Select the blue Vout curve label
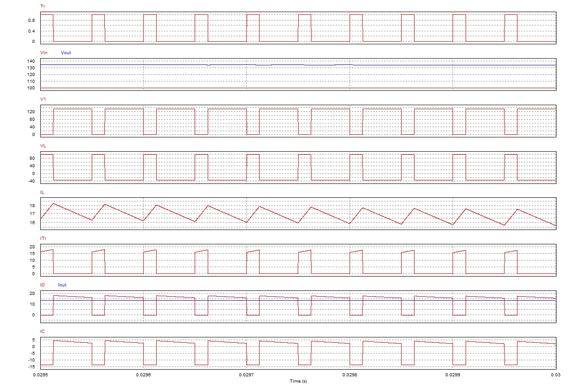 pos(66,53)
